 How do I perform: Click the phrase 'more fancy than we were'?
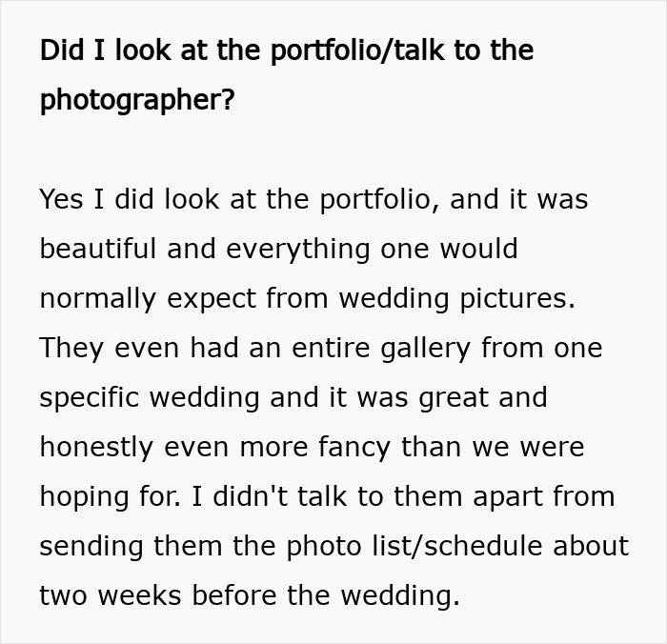click(412, 448)
